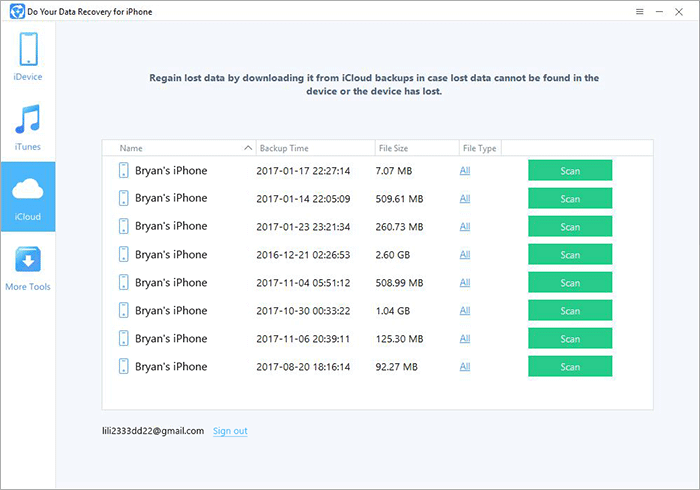
Task: Select backup time 2017-11-04 05:51:12
Action: click(303, 282)
